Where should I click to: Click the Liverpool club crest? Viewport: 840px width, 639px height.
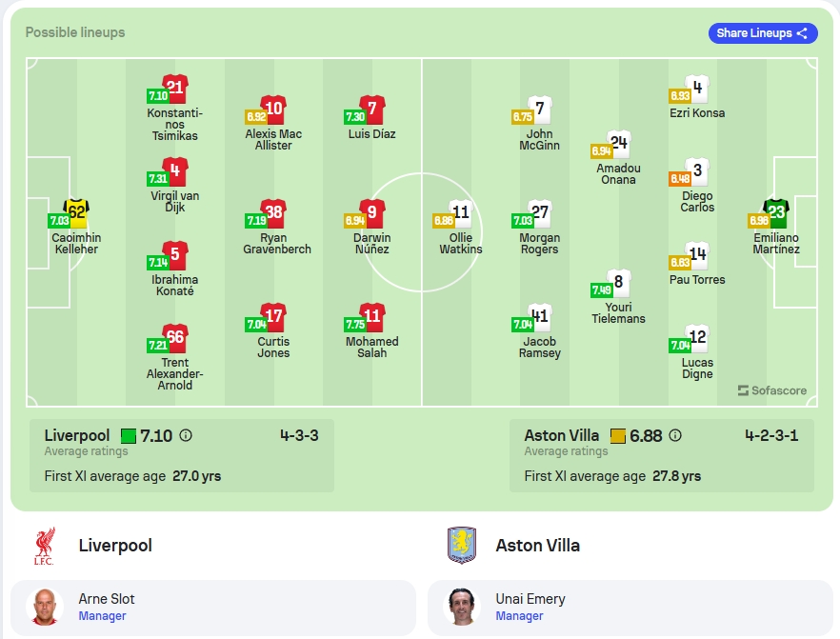(x=45, y=546)
